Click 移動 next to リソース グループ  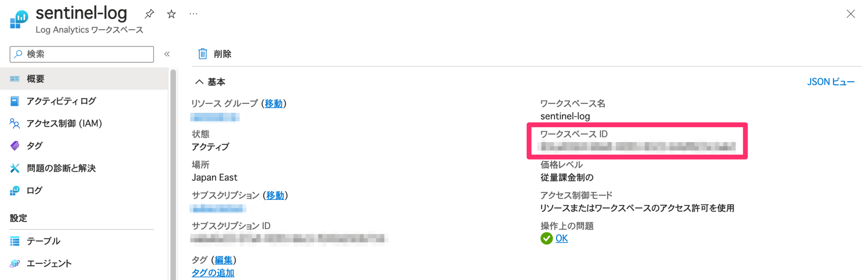[274, 103]
